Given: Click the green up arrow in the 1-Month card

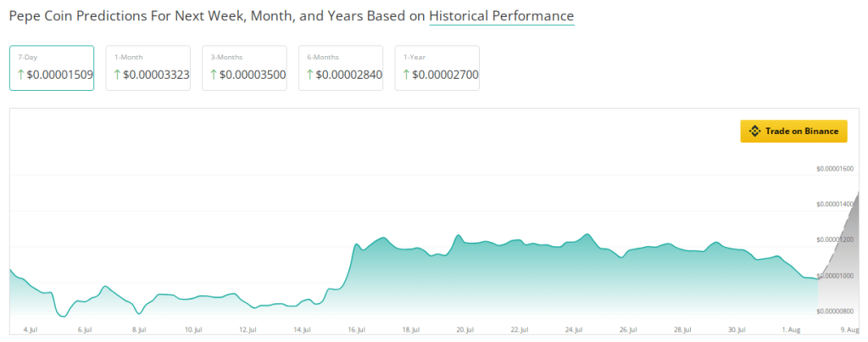Looking at the screenshot, I should (117, 75).
